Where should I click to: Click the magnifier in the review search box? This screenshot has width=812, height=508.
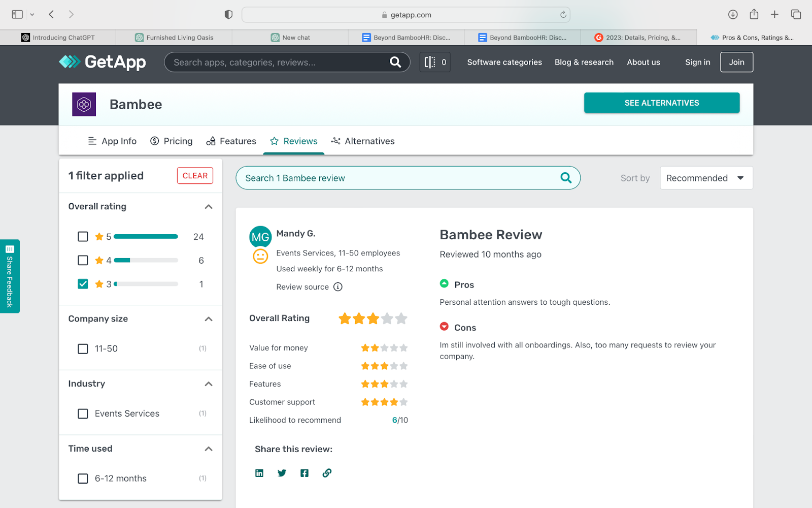(x=566, y=178)
